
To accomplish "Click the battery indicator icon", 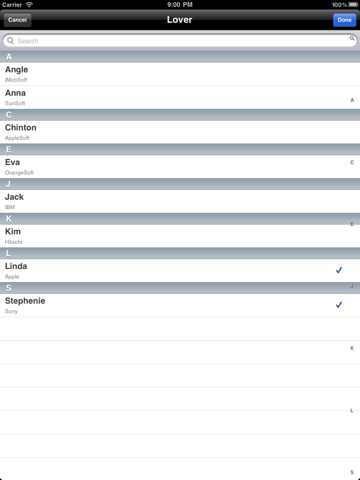I will coord(353,5).
